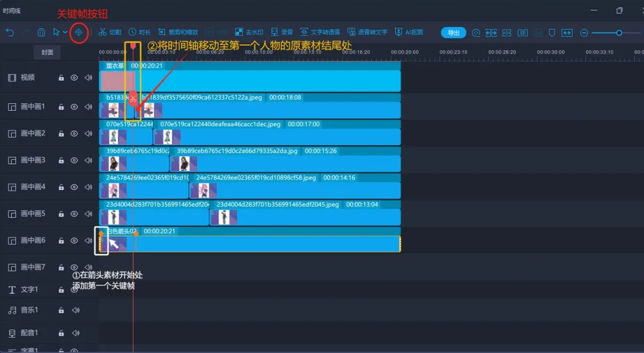This screenshot has width=644, height=353.
Task: Lock the 画中画6 track
Action: [x=61, y=240]
